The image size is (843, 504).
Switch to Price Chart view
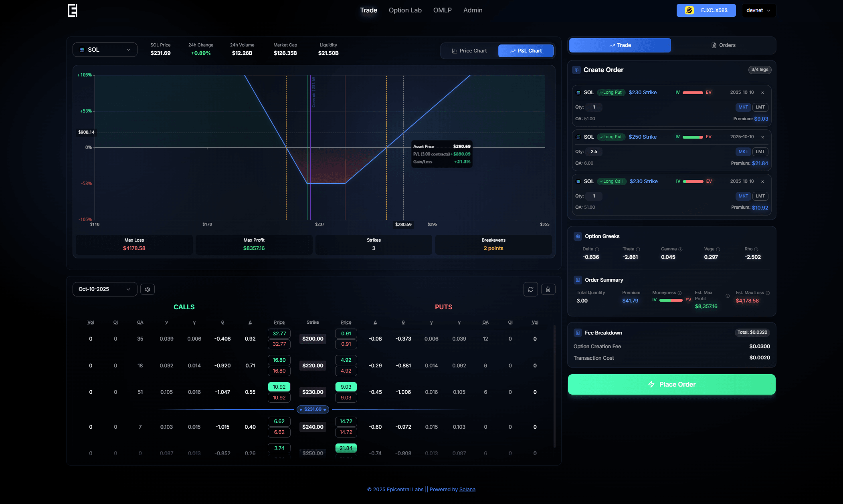[469, 51]
